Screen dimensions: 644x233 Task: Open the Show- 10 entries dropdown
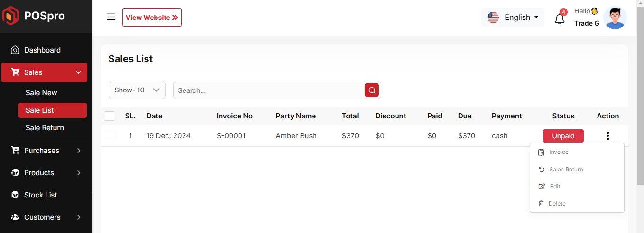coord(137,90)
